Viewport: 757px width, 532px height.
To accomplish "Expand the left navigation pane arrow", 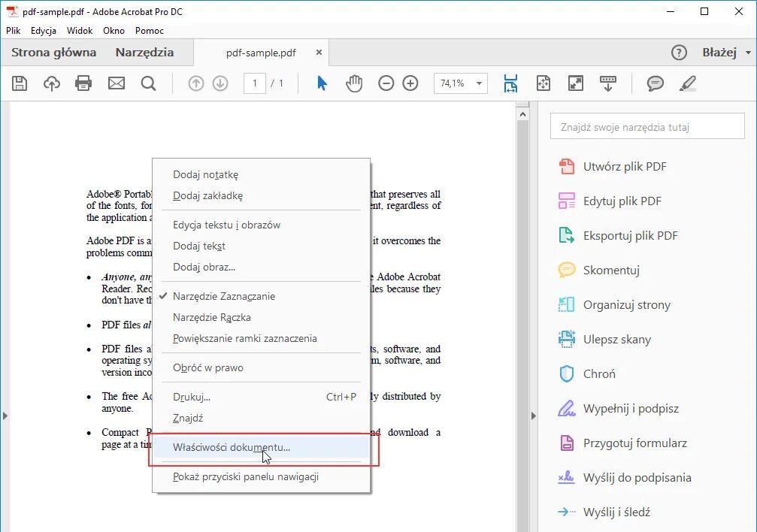I will point(5,416).
